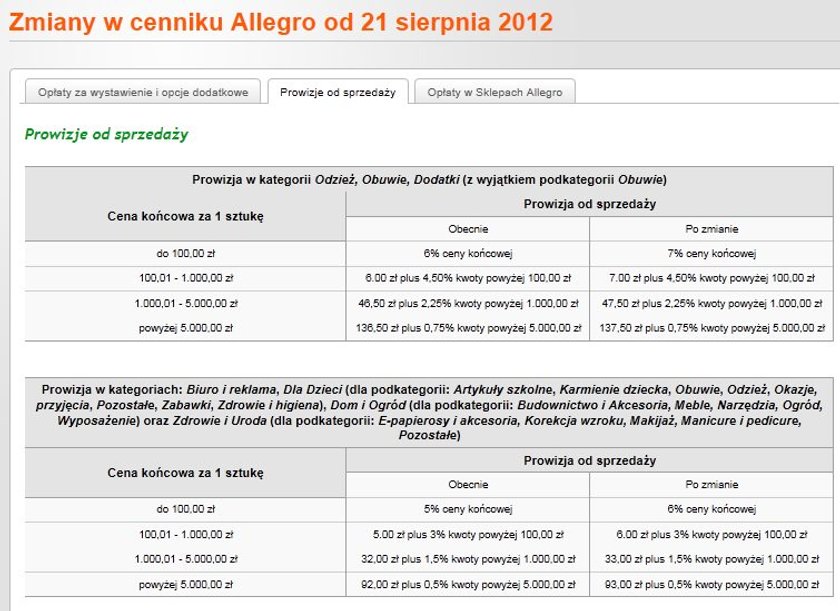Click the page title Zmiany w cenniku Allegro

coord(281,22)
